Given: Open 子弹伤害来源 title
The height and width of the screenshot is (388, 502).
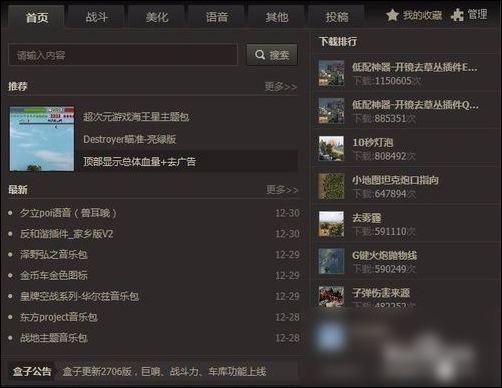Looking at the screenshot, I should tap(381, 293).
